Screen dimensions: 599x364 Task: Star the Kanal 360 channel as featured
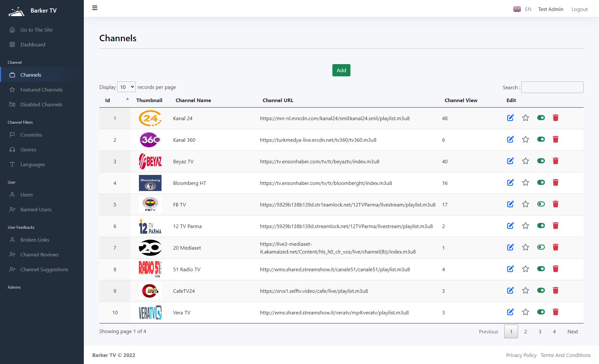click(x=525, y=139)
